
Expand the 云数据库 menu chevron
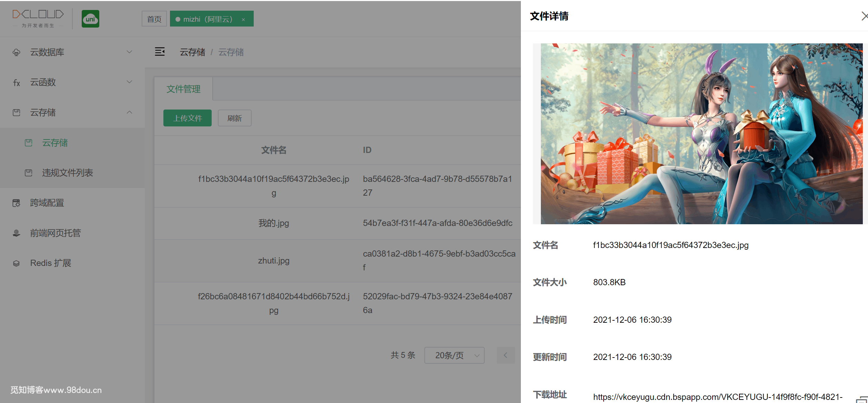click(x=130, y=52)
